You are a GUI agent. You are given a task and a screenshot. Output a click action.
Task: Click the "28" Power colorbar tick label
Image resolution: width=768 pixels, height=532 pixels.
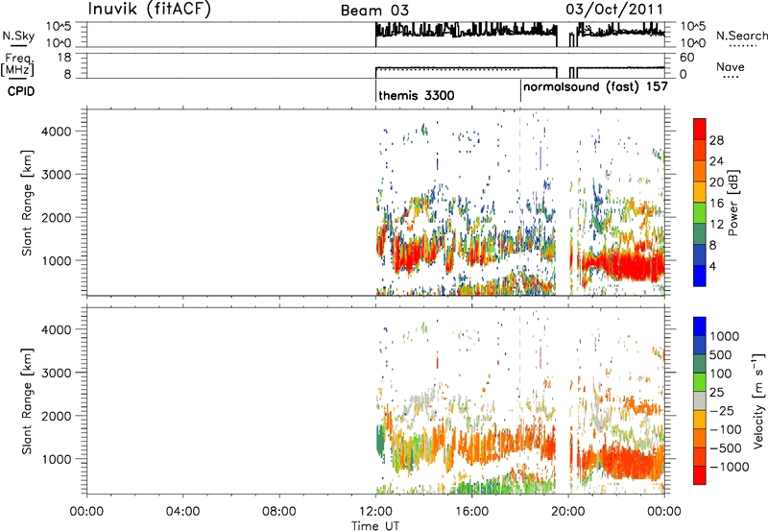pos(716,140)
